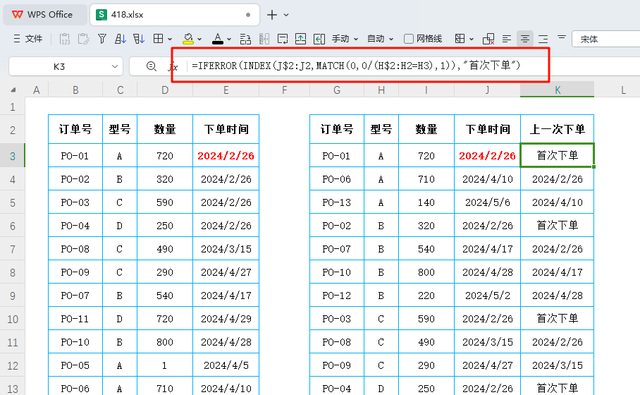This screenshot has height=395, width=640.
Task: Click the insert function fx icon
Action: point(173,66)
